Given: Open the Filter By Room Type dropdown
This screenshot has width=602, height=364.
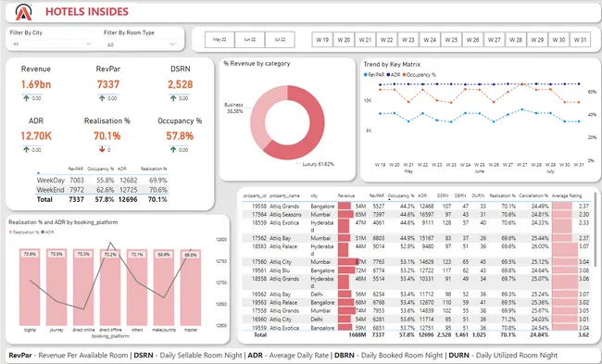Looking at the screenshot, I should (141, 44).
